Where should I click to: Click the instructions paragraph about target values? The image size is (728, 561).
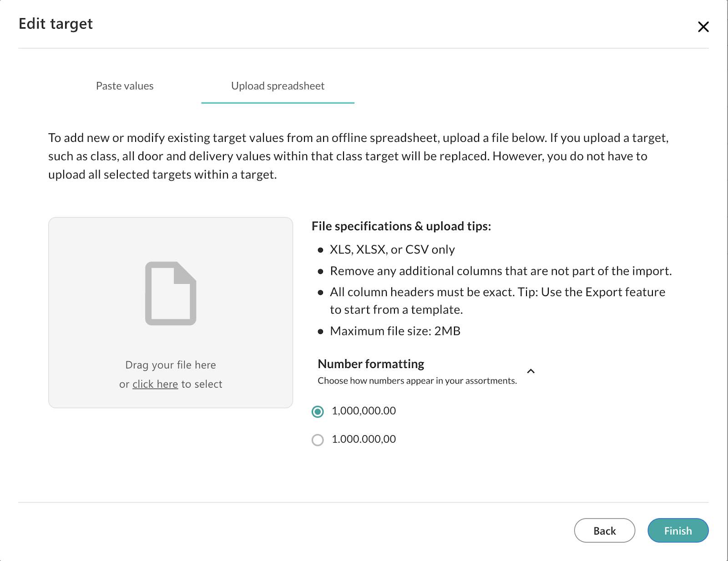[x=359, y=156]
